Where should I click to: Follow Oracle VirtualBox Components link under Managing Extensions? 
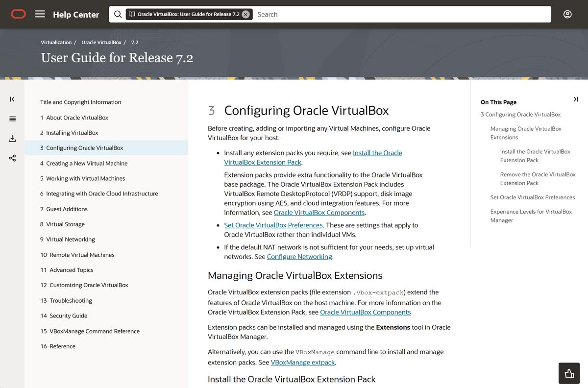click(x=365, y=312)
